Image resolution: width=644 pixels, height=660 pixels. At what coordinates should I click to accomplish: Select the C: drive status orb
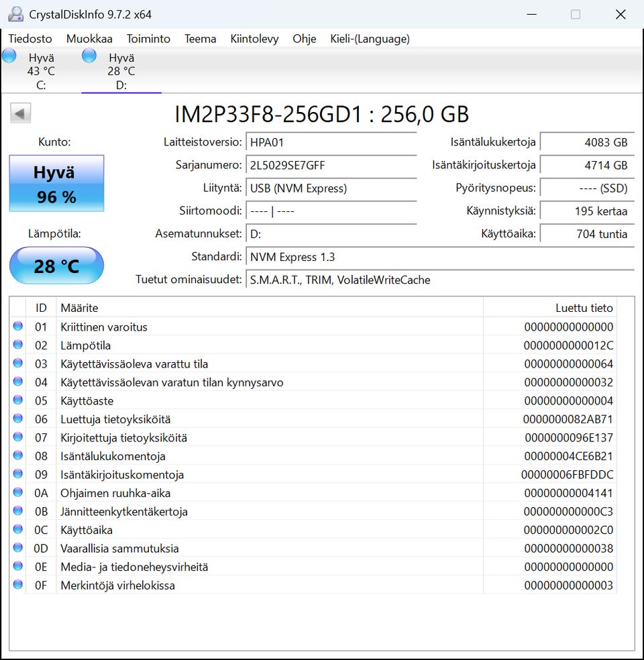coord(9,56)
